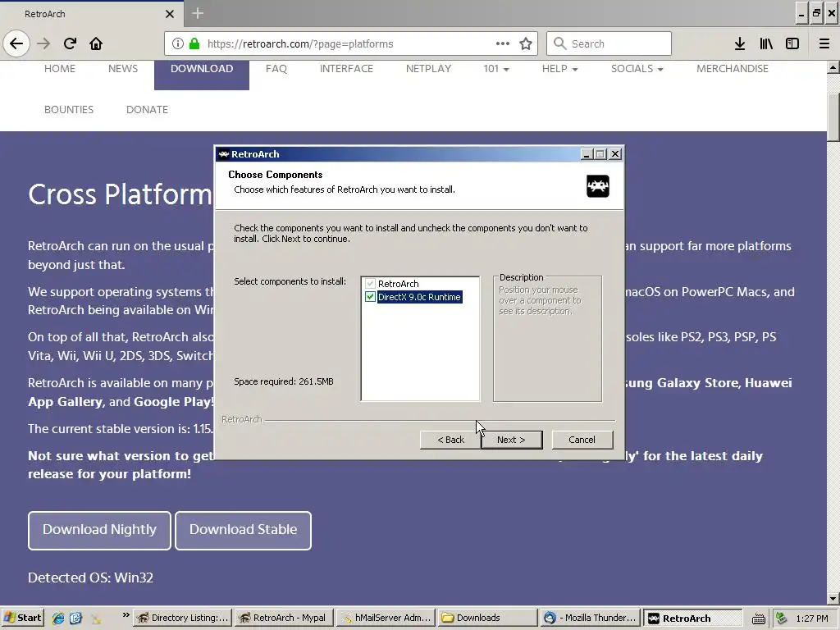Switch to hMailServer Admin taskbar window

click(x=386, y=618)
